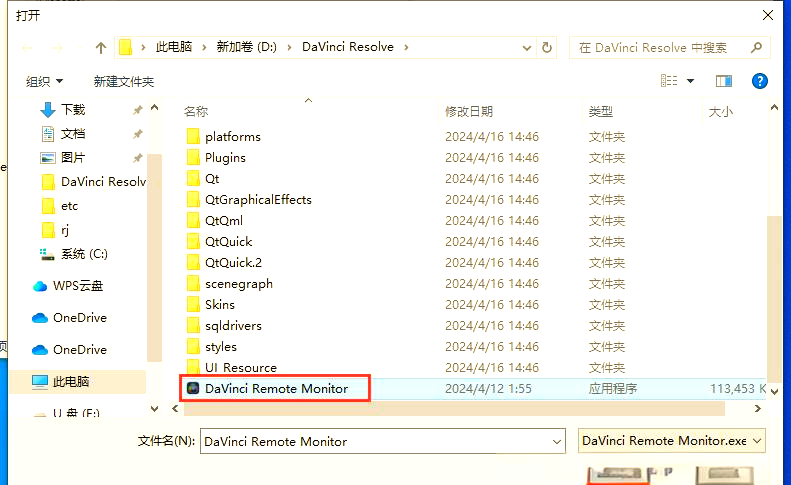Select the Plugins folder icon

click(193, 157)
